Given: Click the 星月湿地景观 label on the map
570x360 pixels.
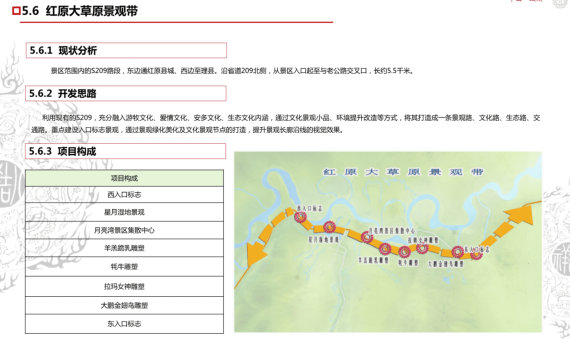Looking at the screenshot, I should (324, 240).
